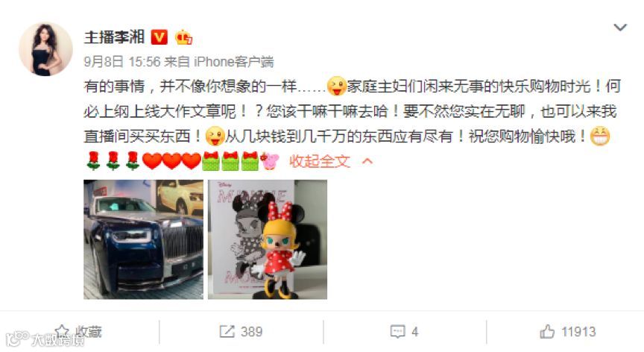Open the repost count 389

251,331
